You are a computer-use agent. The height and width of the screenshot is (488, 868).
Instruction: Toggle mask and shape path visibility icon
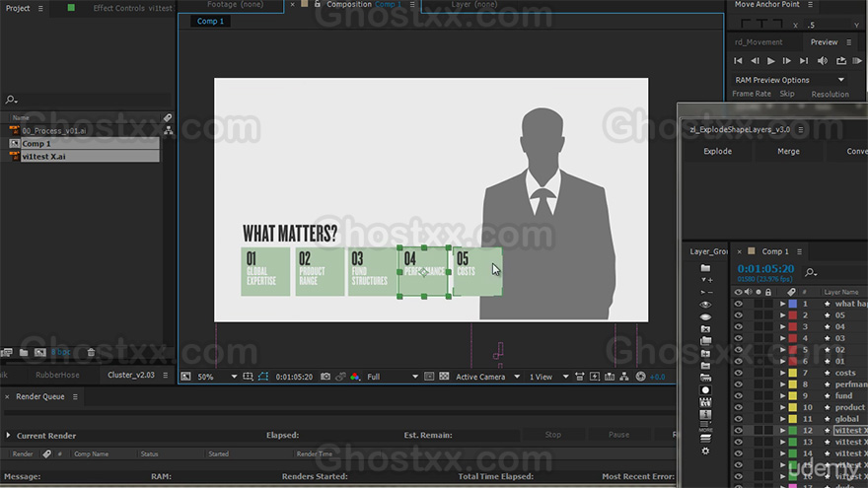263,377
